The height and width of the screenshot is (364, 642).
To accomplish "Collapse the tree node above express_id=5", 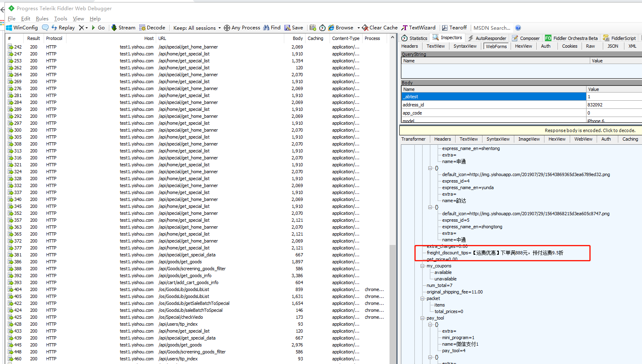I will click(430, 207).
